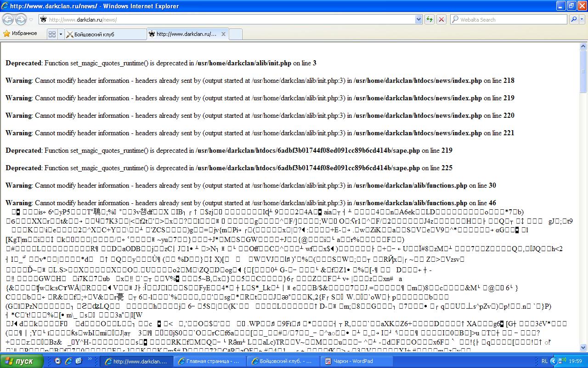Open the recent pages dropdown beside Forward
Screen dimensions: 588x368
tap(31, 20)
